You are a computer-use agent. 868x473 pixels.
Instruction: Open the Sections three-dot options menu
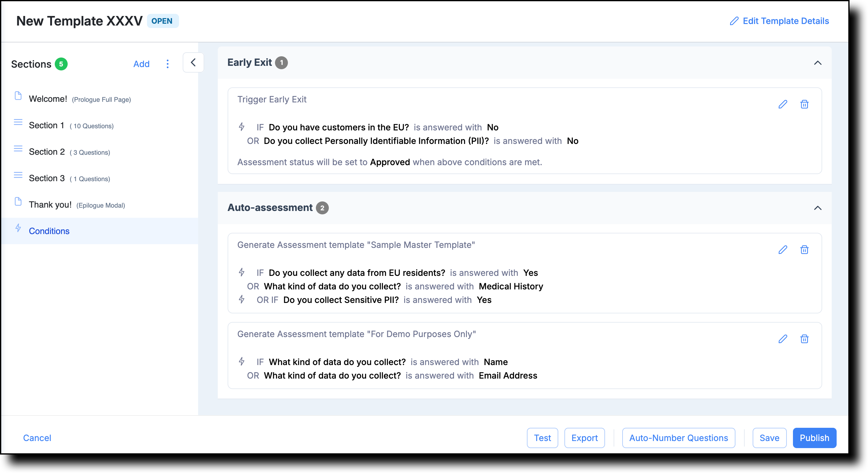(x=167, y=64)
